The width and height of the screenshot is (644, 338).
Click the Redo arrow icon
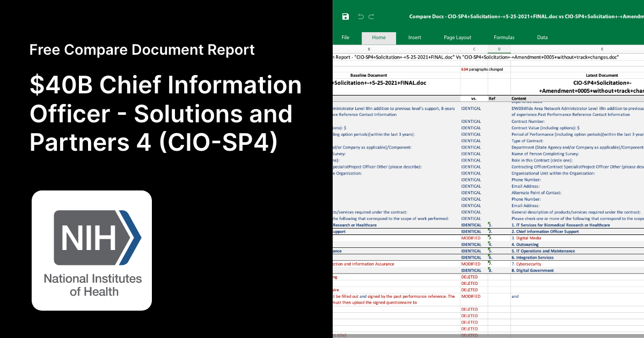point(370,17)
